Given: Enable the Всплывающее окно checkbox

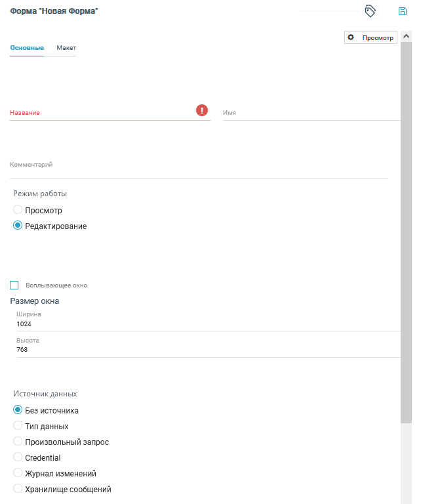Looking at the screenshot, I should click(x=14, y=285).
